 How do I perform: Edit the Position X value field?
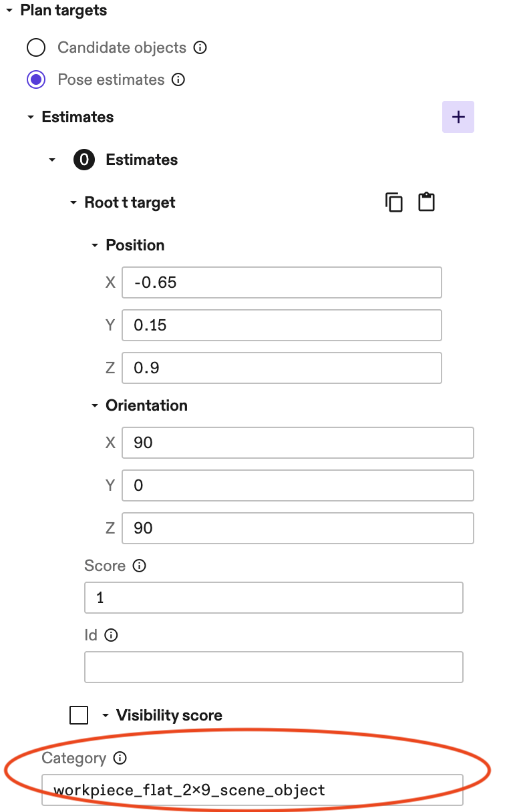click(x=281, y=282)
